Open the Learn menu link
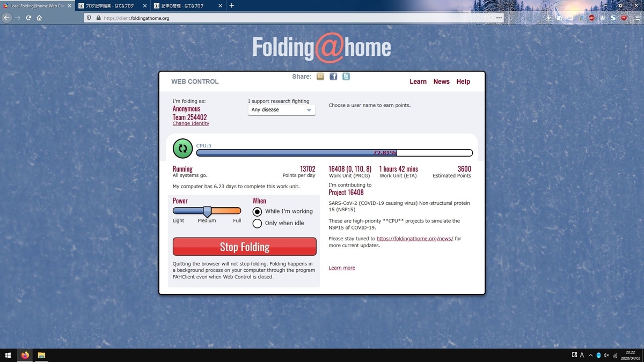The image size is (644, 362). (x=418, y=82)
